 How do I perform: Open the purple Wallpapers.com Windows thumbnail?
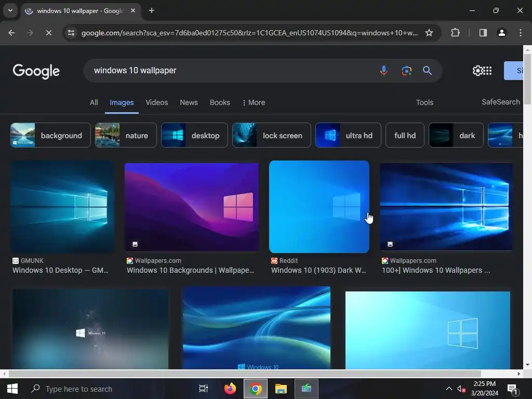[x=192, y=207]
